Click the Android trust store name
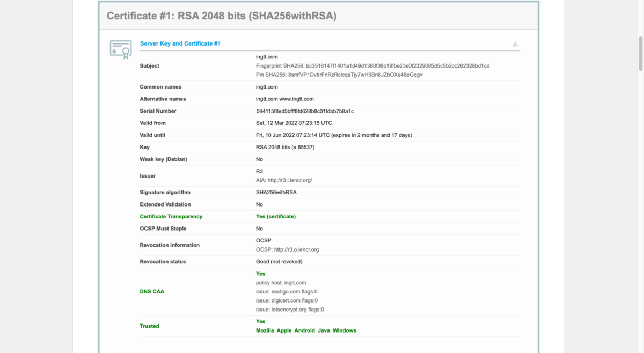The image size is (644, 353). [x=305, y=330]
